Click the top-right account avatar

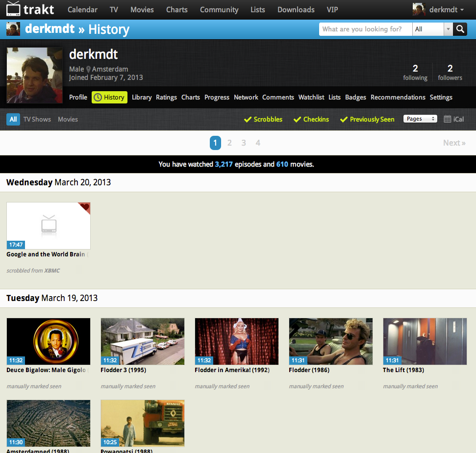(419, 9)
